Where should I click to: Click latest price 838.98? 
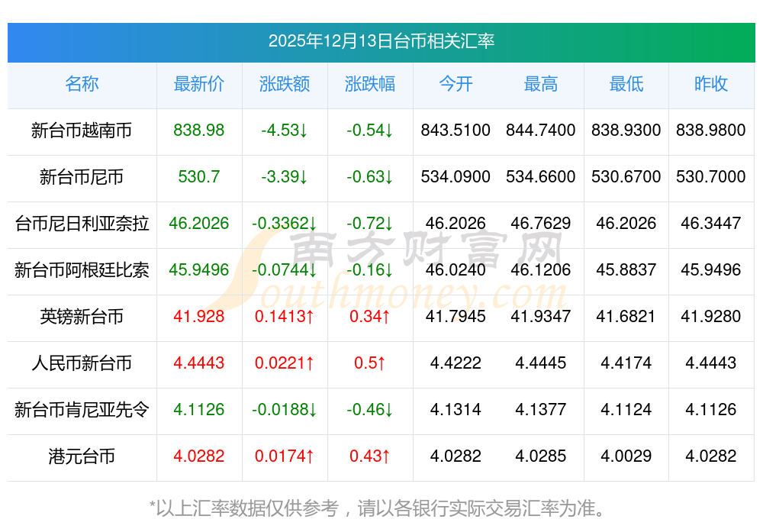199,130
